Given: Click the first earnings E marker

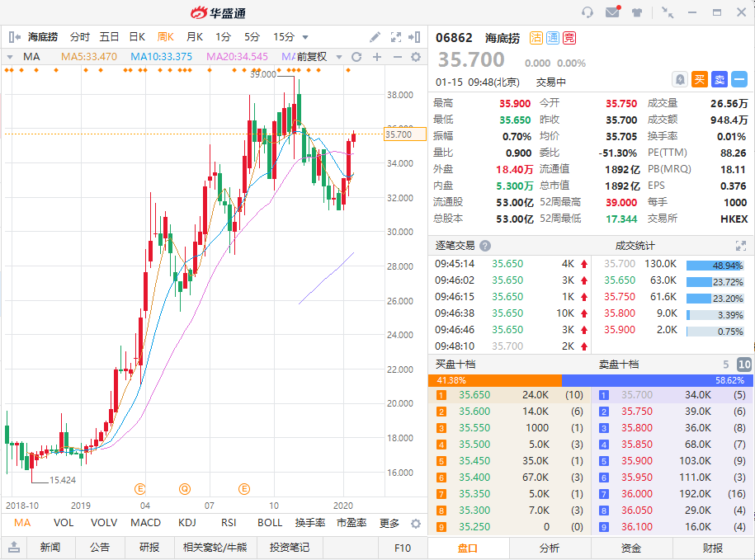Looking at the screenshot, I should coord(139,489).
